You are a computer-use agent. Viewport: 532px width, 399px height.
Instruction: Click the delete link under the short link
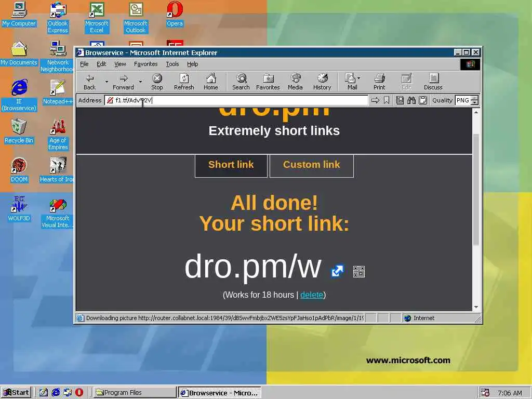coord(312,295)
